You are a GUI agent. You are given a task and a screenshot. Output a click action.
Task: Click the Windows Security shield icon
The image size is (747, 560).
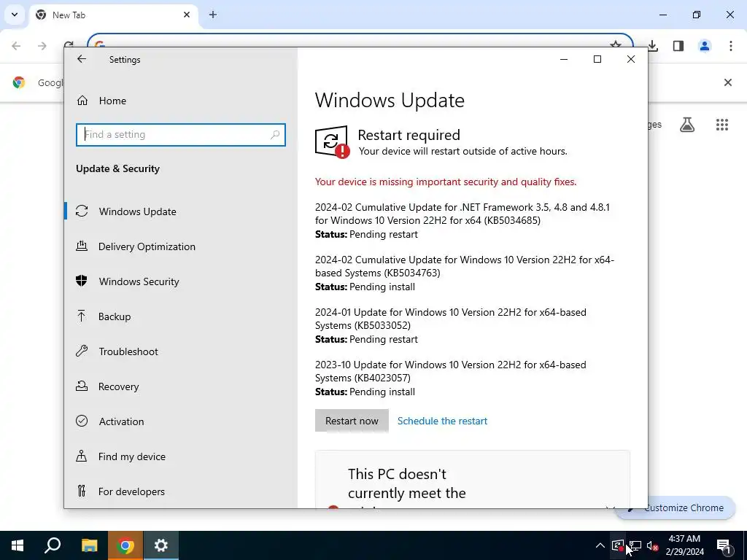[82, 281]
